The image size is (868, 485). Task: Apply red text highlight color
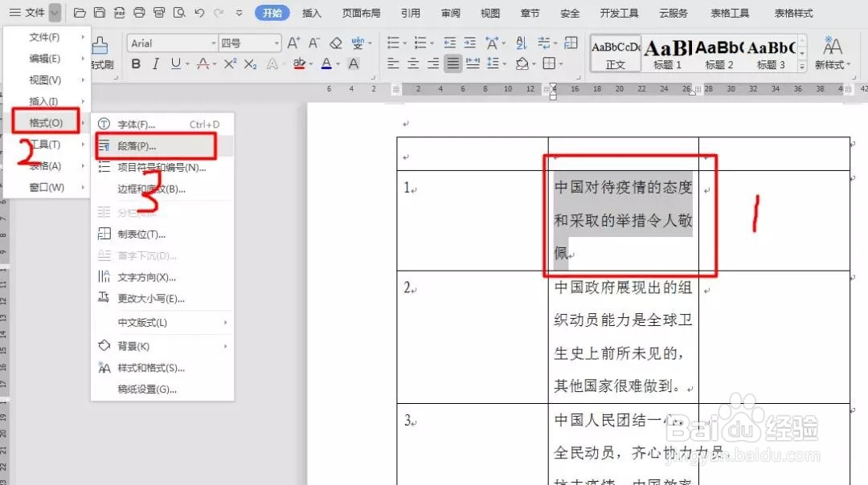(299, 64)
